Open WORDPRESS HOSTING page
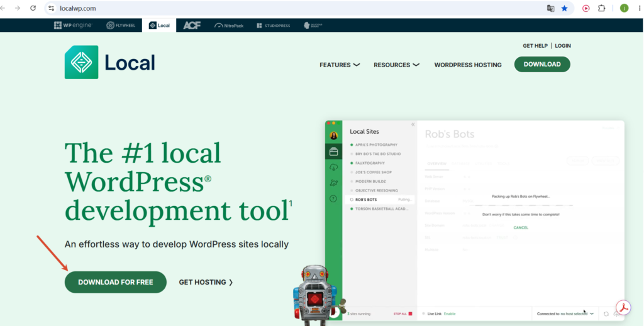 click(468, 65)
